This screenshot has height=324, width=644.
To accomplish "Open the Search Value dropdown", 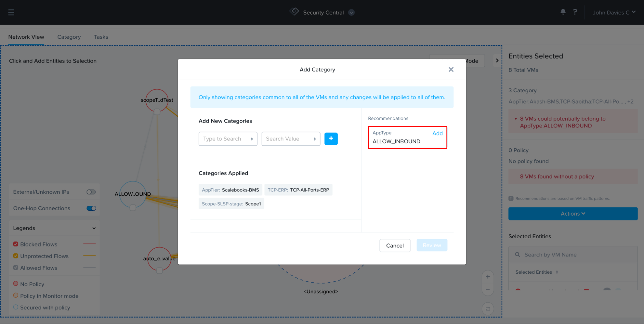I will (x=291, y=139).
